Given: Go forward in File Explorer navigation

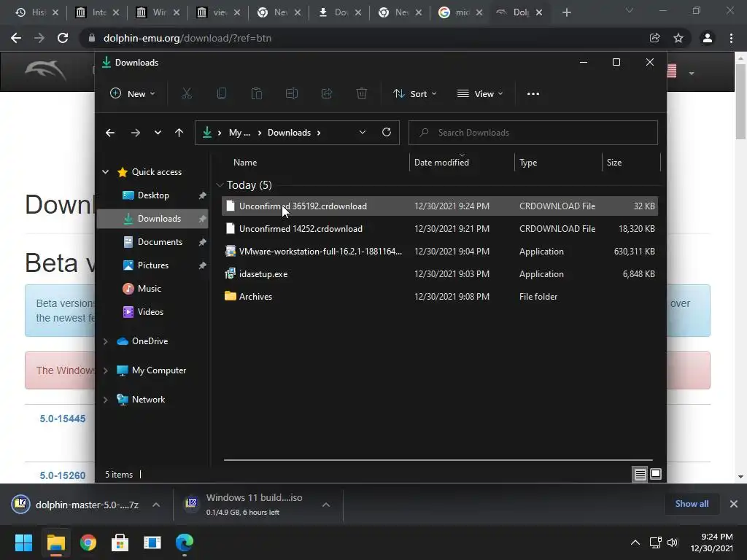Looking at the screenshot, I should tap(135, 133).
